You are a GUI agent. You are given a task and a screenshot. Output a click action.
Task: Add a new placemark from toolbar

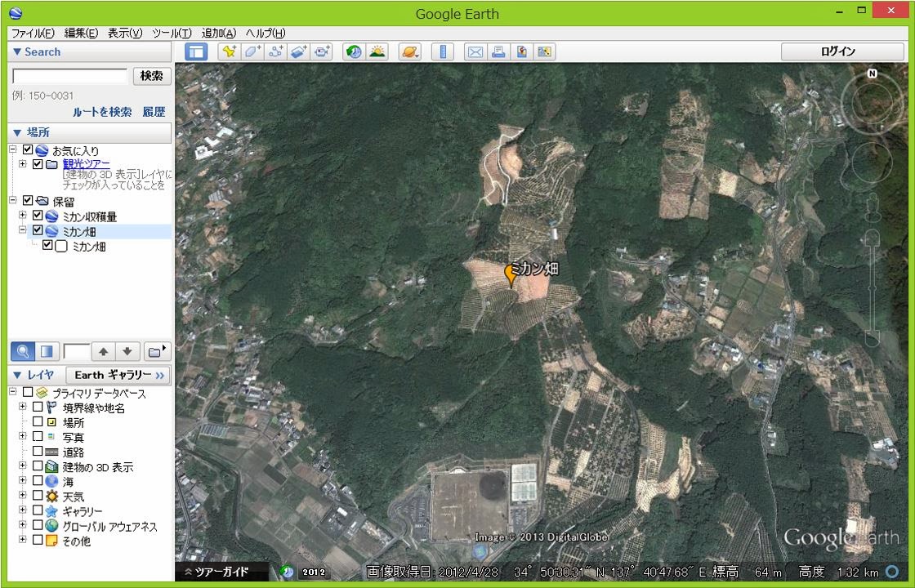tap(230, 51)
